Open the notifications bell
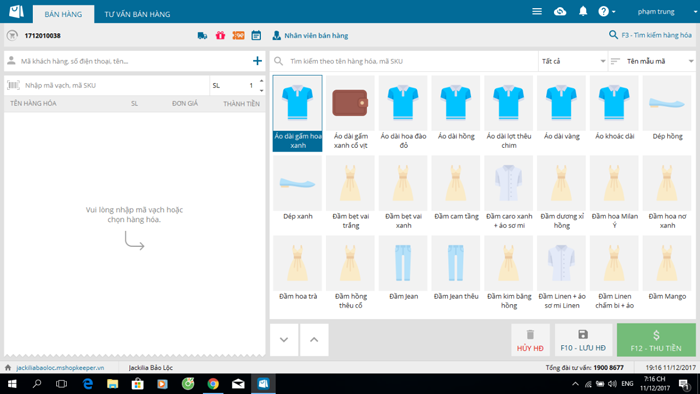The width and height of the screenshot is (700, 394). 583,12
